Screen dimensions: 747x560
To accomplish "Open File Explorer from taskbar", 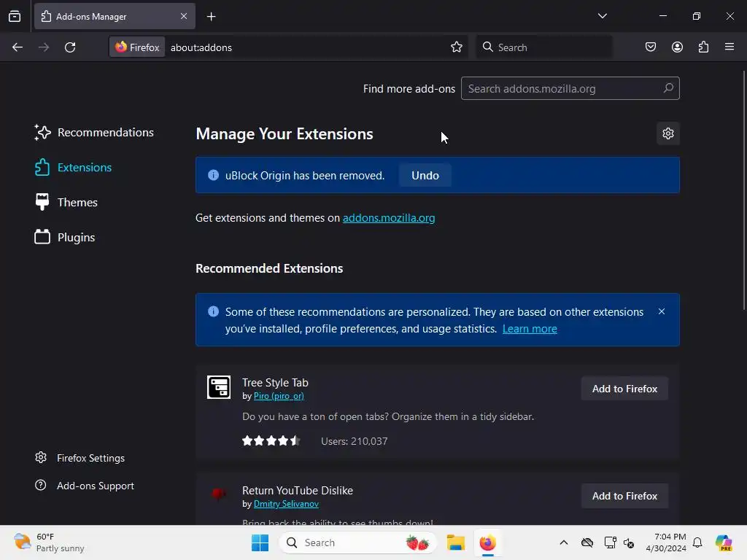I will (x=455, y=542).
